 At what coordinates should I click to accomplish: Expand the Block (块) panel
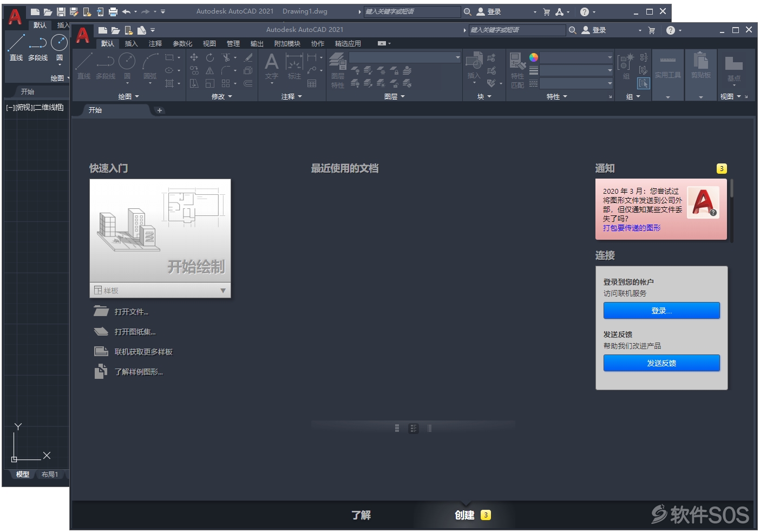(x=484, y=96)
